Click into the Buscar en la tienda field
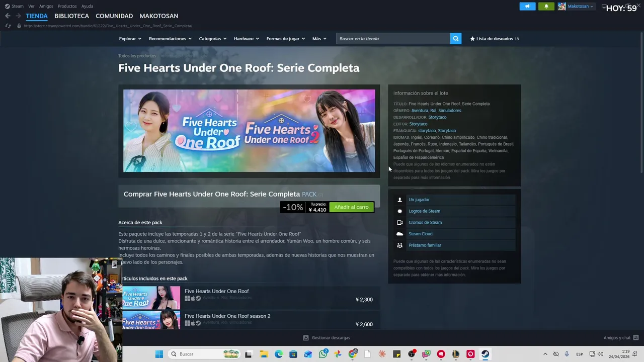This screenshot has height=362, width=644. click(x=393, y=39)
